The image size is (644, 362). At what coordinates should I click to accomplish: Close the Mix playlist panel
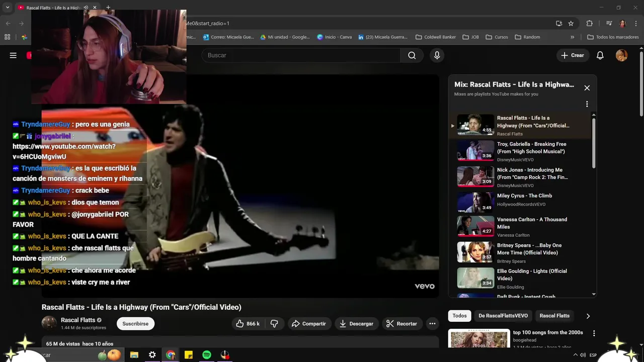(x=587, y=88)
